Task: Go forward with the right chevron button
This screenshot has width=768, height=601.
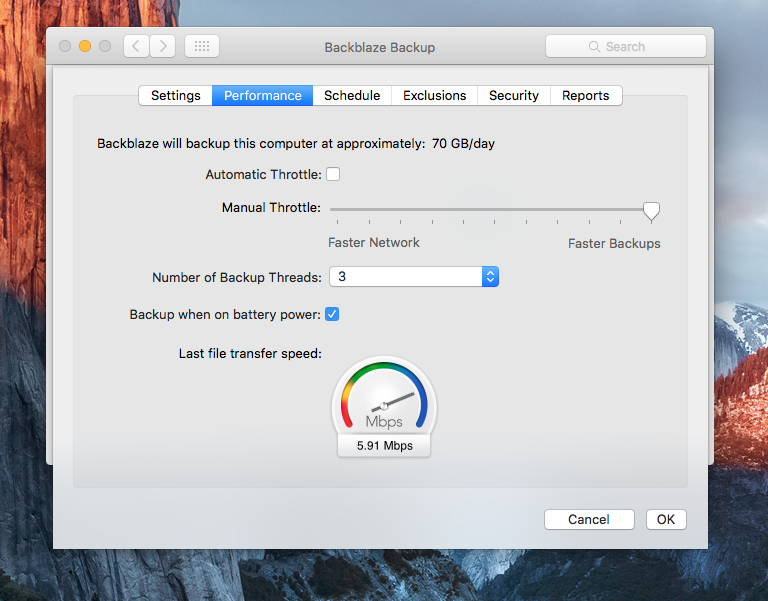Action: coord(163,47)
